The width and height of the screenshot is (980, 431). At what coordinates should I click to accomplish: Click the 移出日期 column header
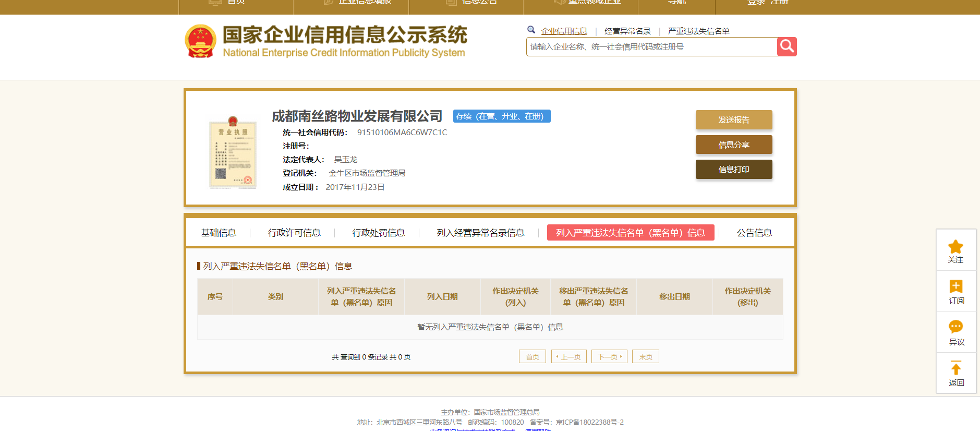[675, 296]
